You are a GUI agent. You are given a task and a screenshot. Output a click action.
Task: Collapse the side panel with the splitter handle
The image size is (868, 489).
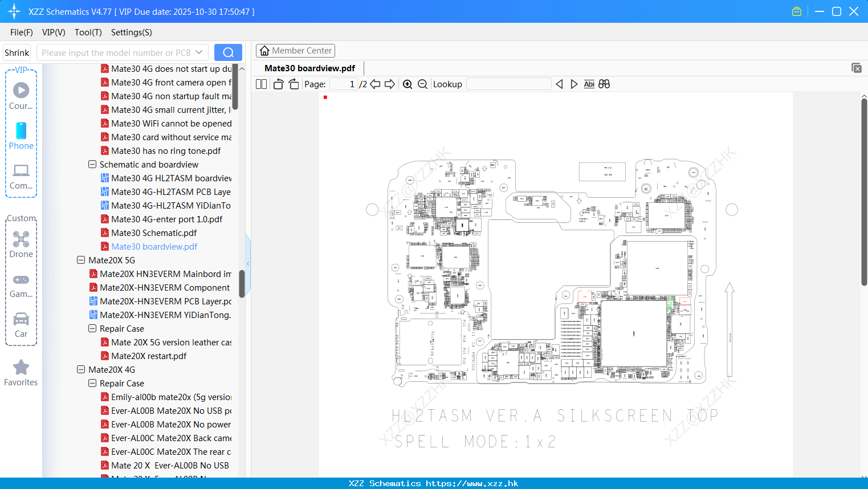(248, 263)
